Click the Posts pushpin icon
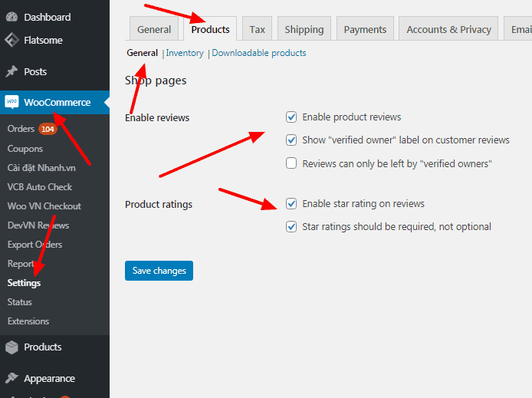This screenshot has height=398, width=532. 11,71
